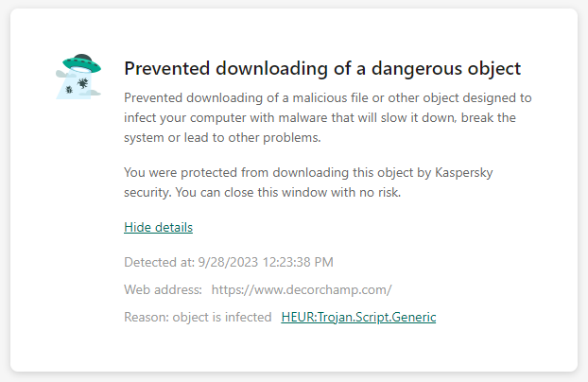Screen dimensions: 588x382
Task: Click the green UFO saucer icon
Action: pos(82,66)
